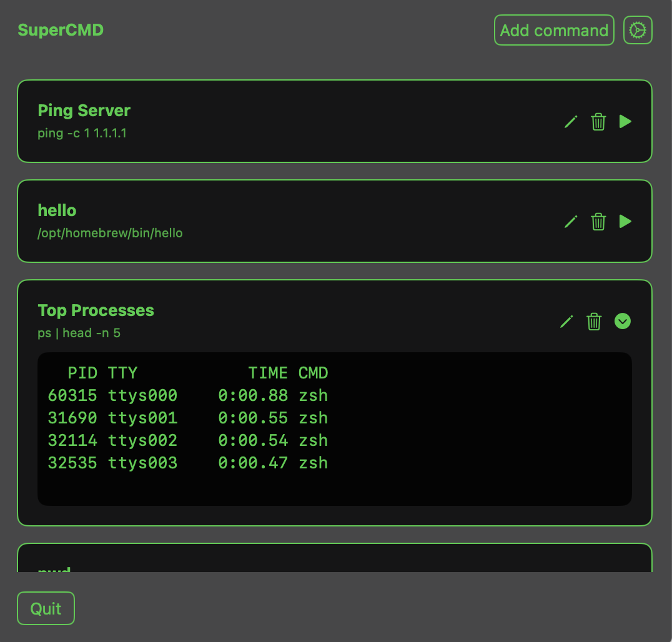Delete the Ping Server command
This screenshot has height=642, width=672.
(598, 122)
